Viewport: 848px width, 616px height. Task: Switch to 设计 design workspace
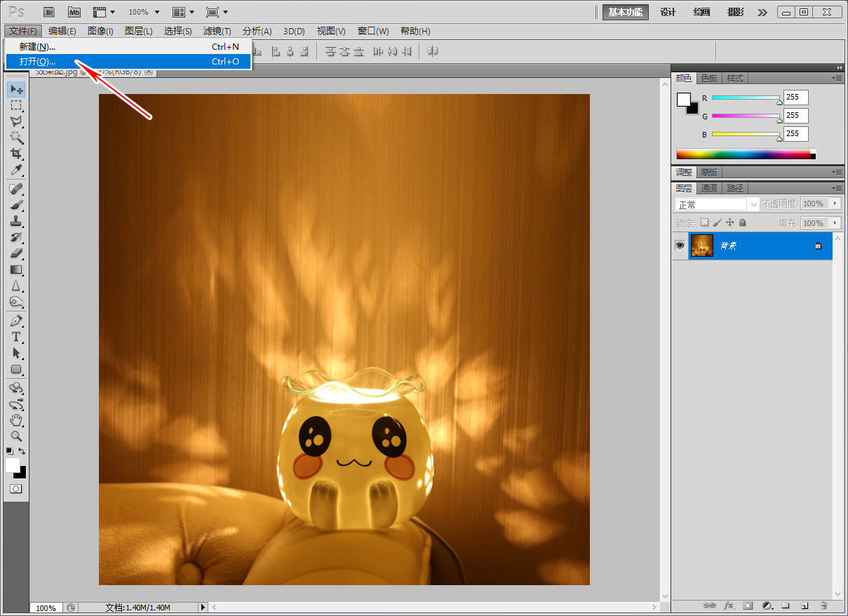pyautogui.click(x=668, y=12)
